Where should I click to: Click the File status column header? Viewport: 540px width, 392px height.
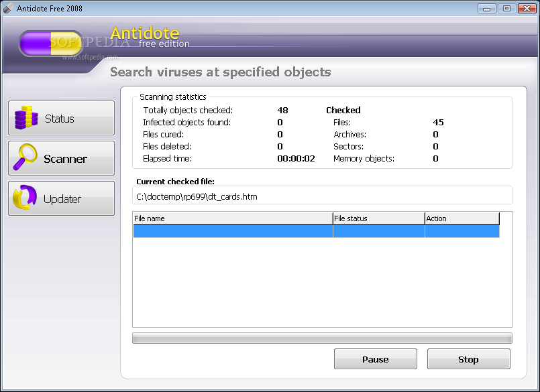point(379,218)
